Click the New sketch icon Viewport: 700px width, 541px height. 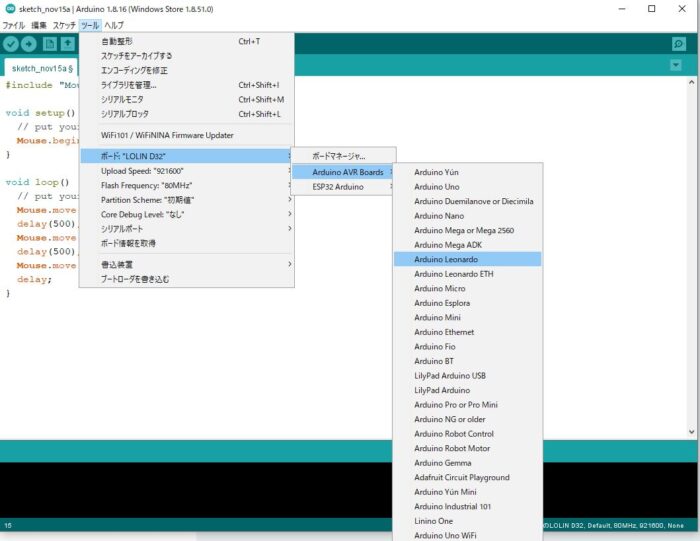click(50, 44)
